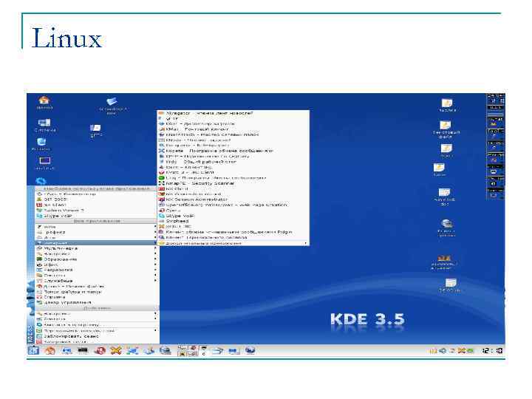
Task: Click the volume speaker icon in the system tray
Action: tap(443, 351)
